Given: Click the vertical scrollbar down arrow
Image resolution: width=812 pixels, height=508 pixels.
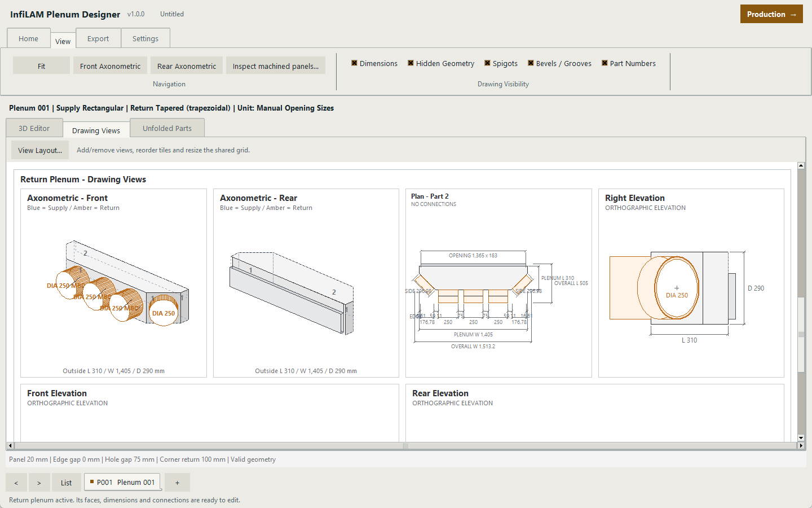Looking at the screenshot, I should [801, 438].
